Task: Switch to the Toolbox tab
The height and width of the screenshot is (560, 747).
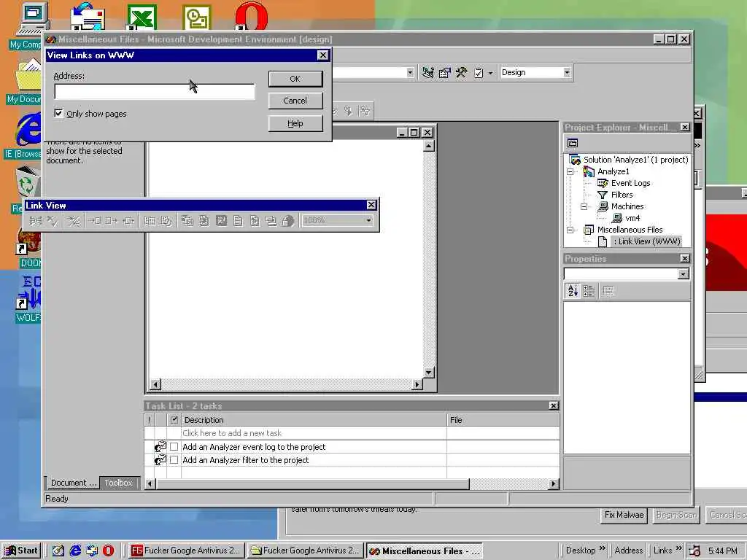Action: coord(119,483)
